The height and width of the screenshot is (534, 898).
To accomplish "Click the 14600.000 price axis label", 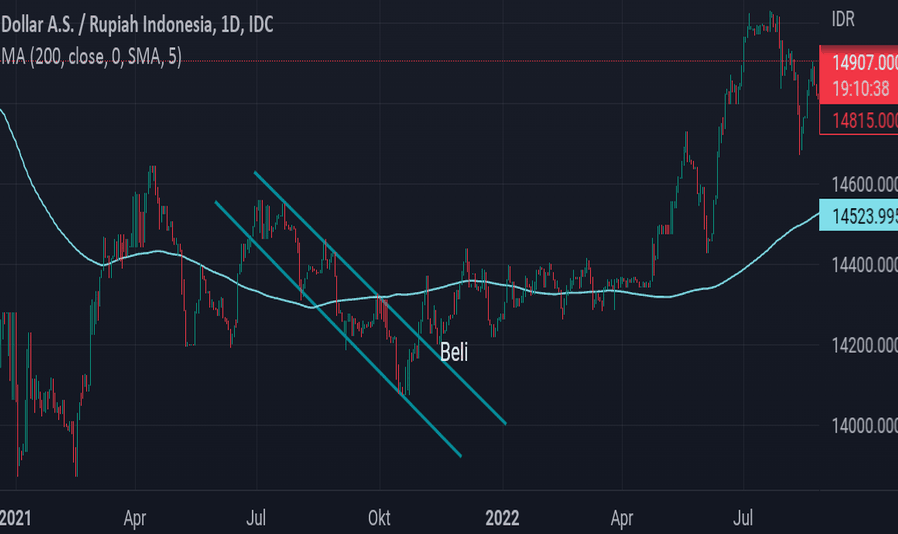I will click(864, 184).
